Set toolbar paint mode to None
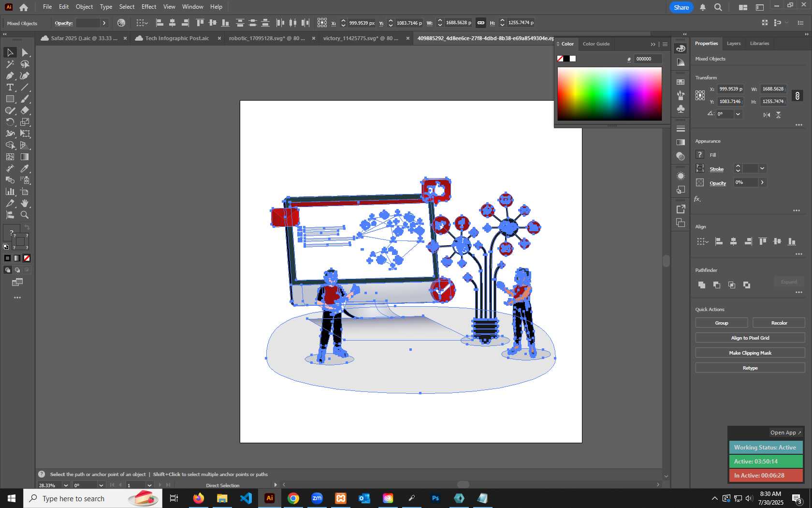This screenshot has width=812, height=508. (x=27, y=258)
